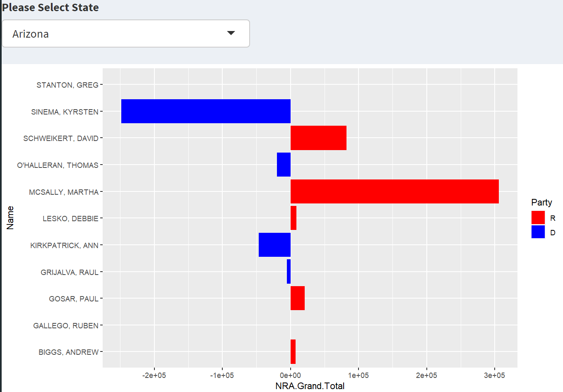Click the red R party legend swatch
This screenshot has height=392, width=563.
(538, 218)
